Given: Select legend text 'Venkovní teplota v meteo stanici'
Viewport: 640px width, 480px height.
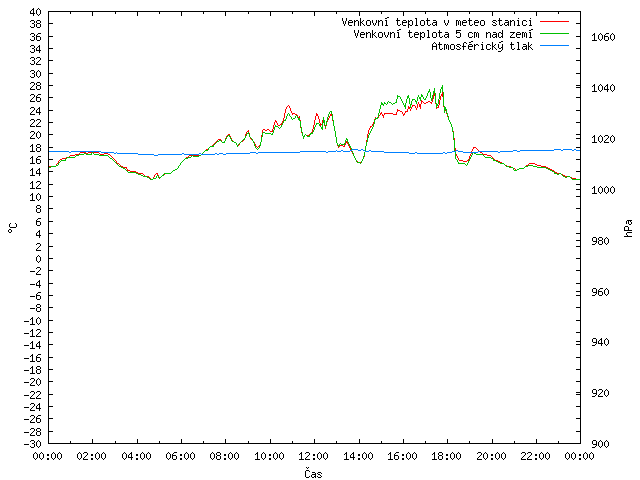Looking at the screenshot, I should pyautogui.click(x=437, y=22).
